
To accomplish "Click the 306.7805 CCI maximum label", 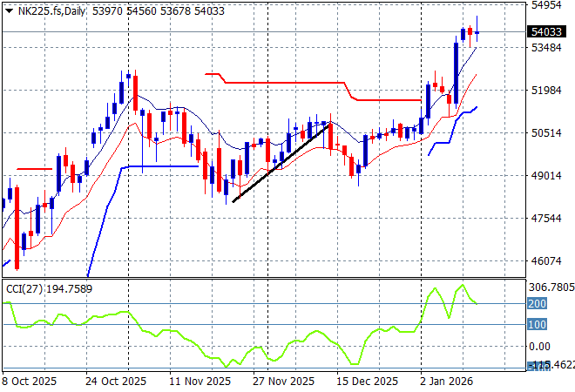I will [x=551, y=287].
